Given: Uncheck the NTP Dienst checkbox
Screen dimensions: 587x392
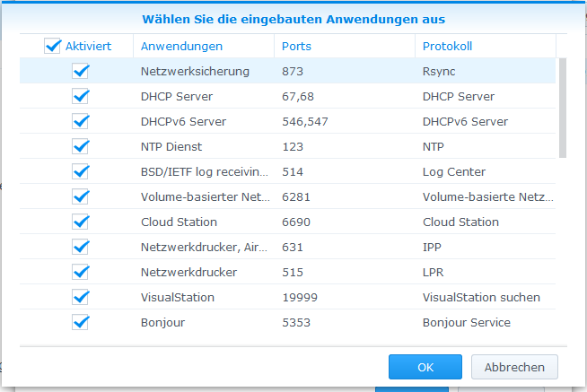Looking at the screenshot, I should tap(81, 146).
